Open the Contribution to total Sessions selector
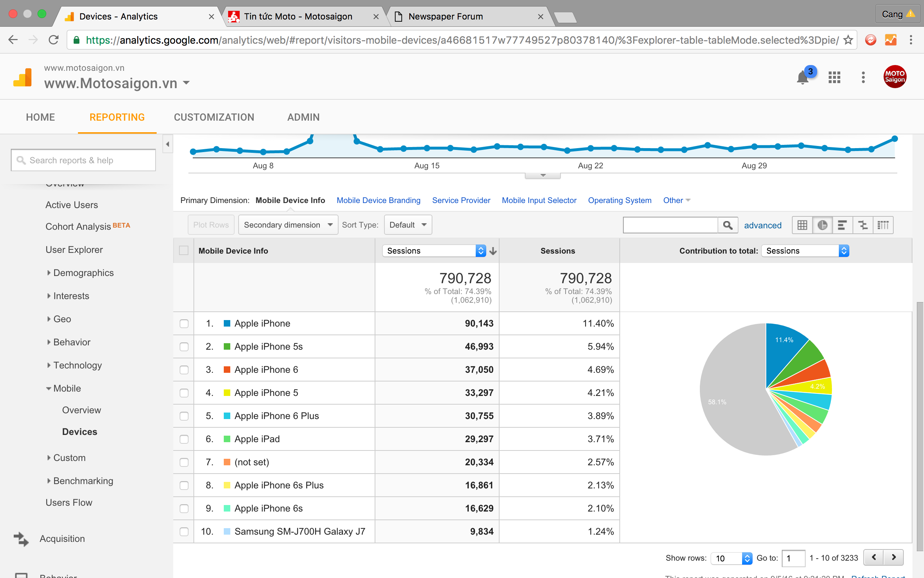This screenshot has height=578, width=924. (805, 251)
